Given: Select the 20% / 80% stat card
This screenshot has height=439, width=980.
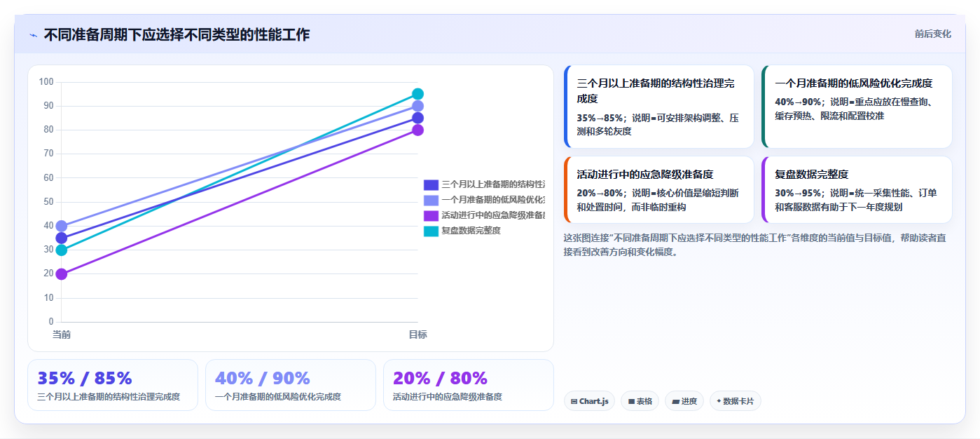Looking at the screenshot, I should point(469,385).
